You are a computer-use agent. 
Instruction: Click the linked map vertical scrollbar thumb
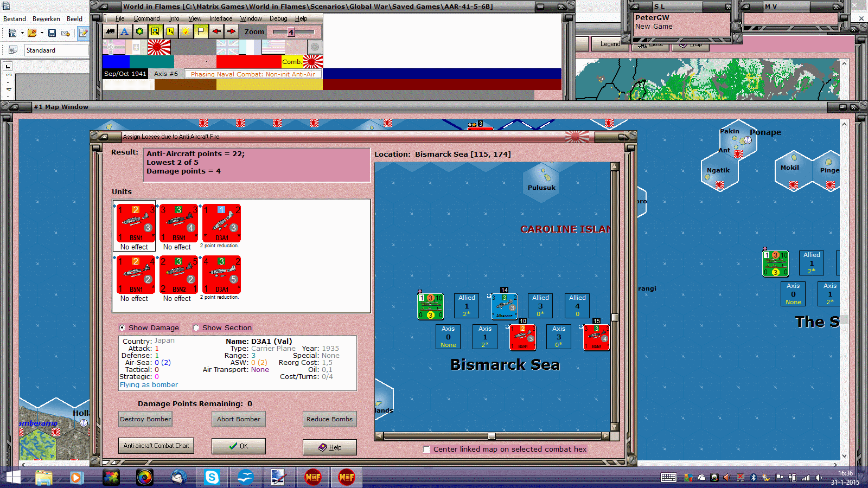pyautogui.click(x=615, y=317)
